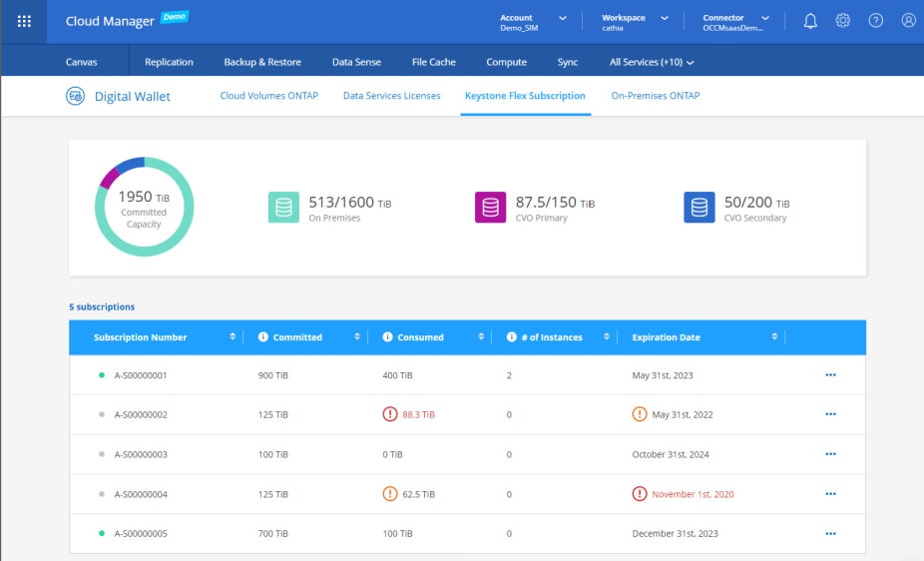The width and height of the screenshot is (924, 561).
Task: Switch to Data Services Licenses tab
Action: click(391, 96)
